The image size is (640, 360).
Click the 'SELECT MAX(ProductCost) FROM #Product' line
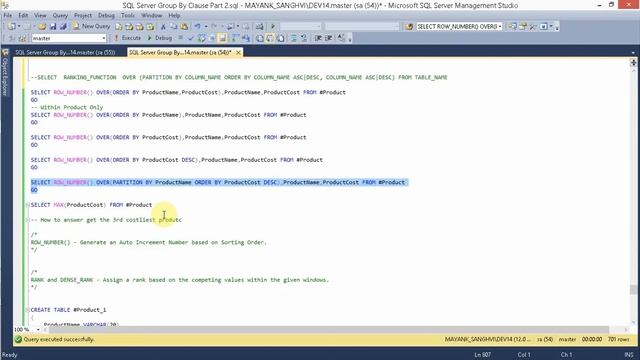[91, 205]
